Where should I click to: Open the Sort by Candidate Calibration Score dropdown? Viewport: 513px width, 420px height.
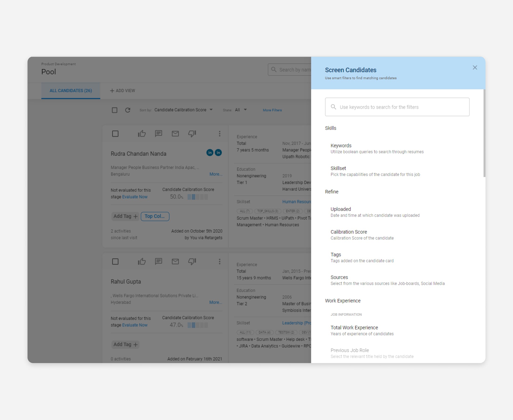tap(183, 110)
